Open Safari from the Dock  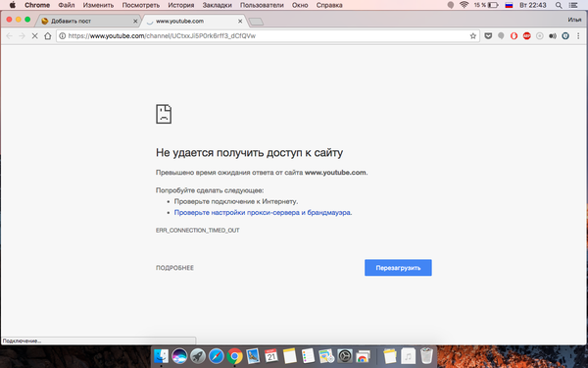tap(217, 356)
